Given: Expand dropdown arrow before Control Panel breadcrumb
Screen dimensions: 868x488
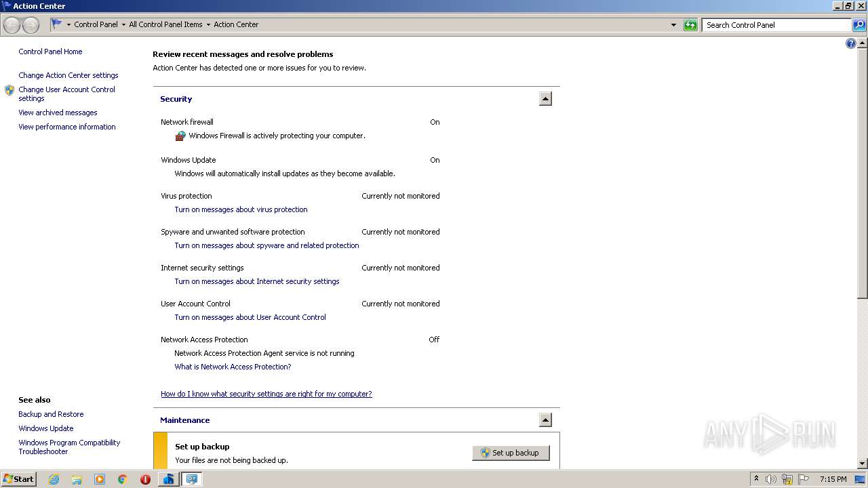Looking at the screenshot, I should click(68, 25).
